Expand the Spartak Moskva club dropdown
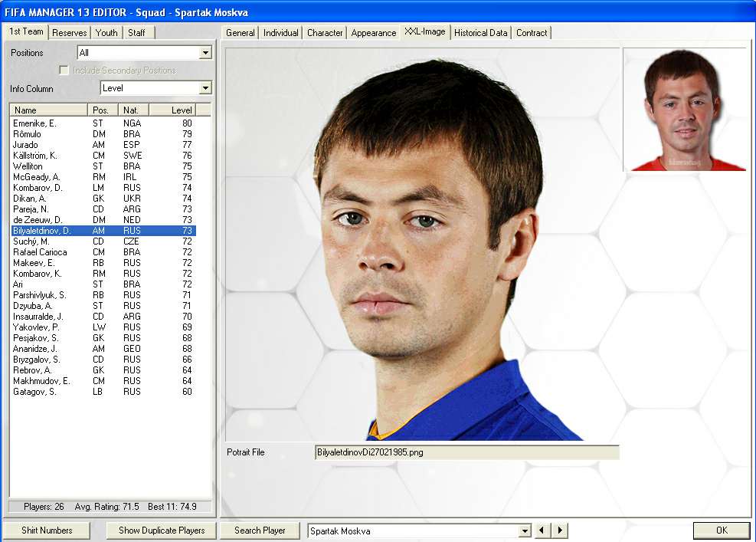 [x=525, y=531]
